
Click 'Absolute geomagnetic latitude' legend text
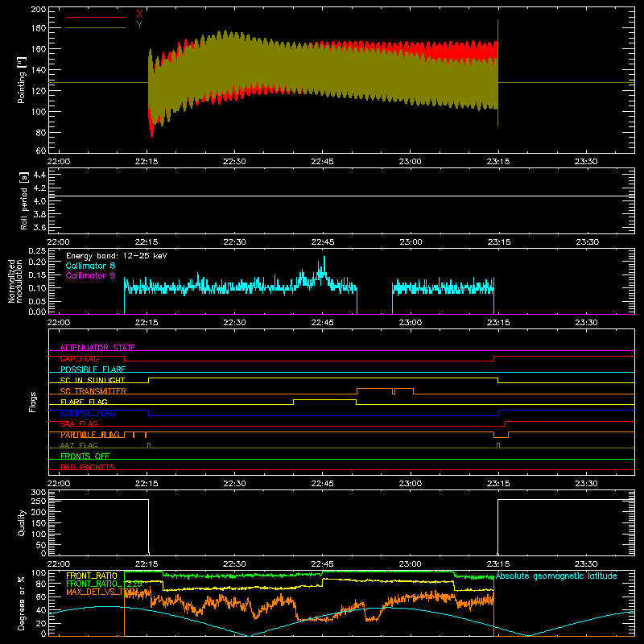click(x=556, y=576)
